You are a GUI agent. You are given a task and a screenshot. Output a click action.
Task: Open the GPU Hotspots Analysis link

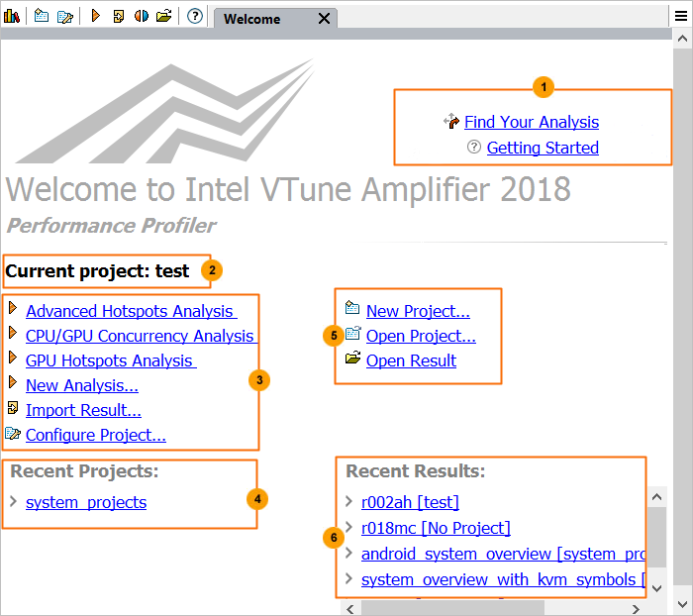click(x=110, y=360)
